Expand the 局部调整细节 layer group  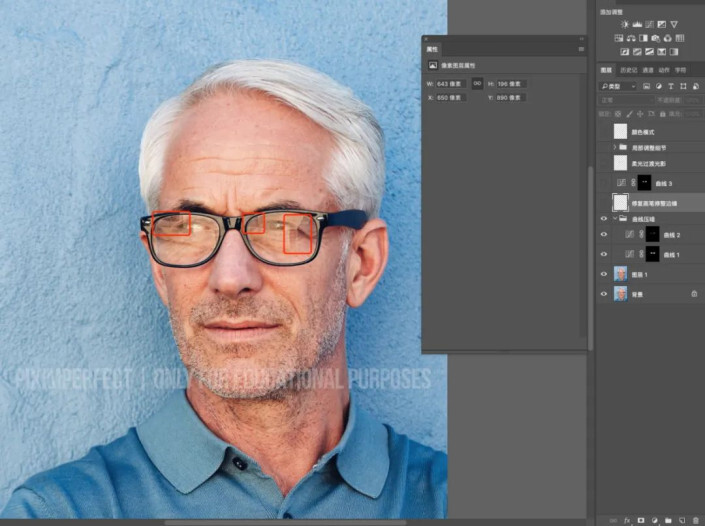613,147
